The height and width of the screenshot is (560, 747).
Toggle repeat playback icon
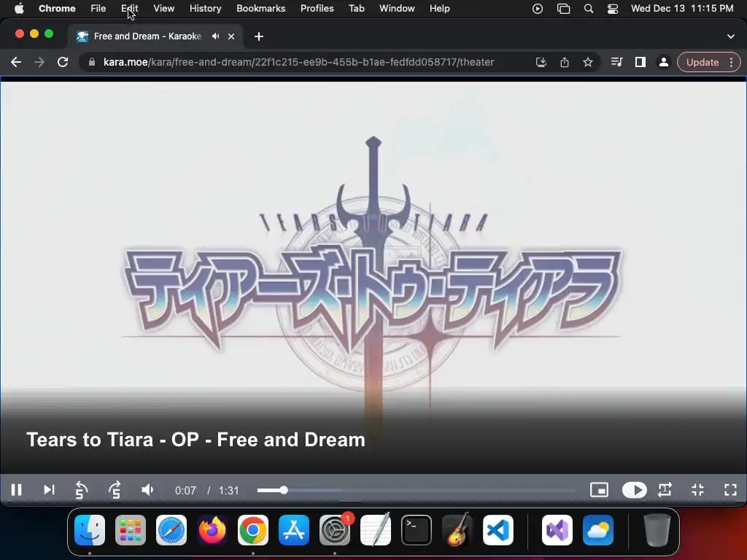(x=665, y=490)
